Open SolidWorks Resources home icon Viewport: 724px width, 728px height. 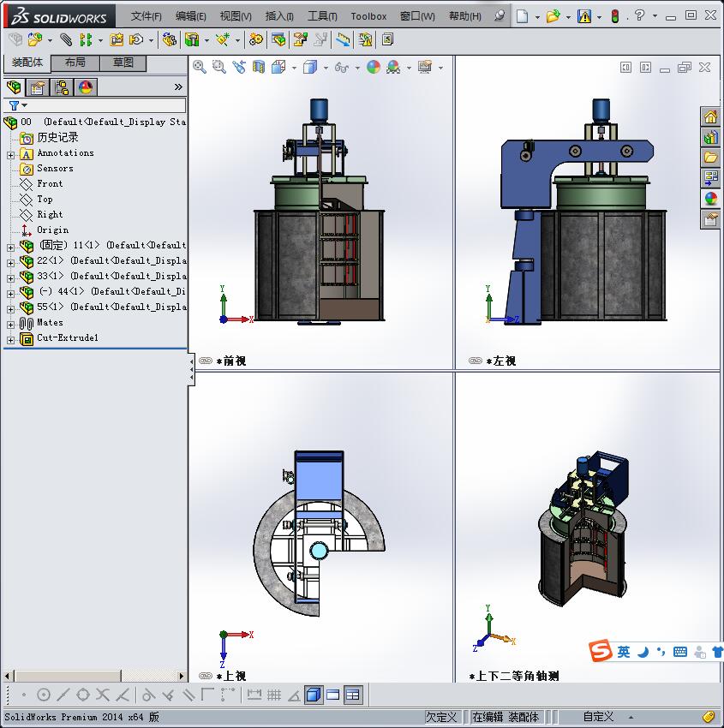[710, 117]
